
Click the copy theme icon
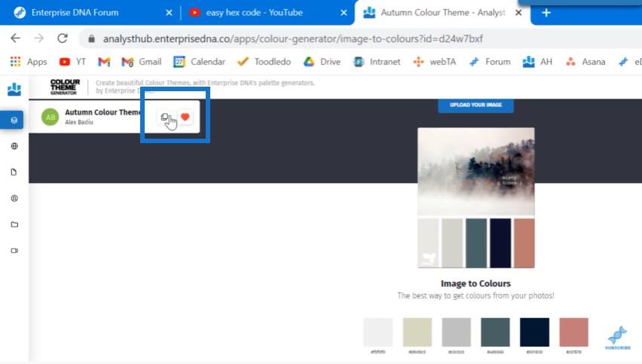click(164, 117)
